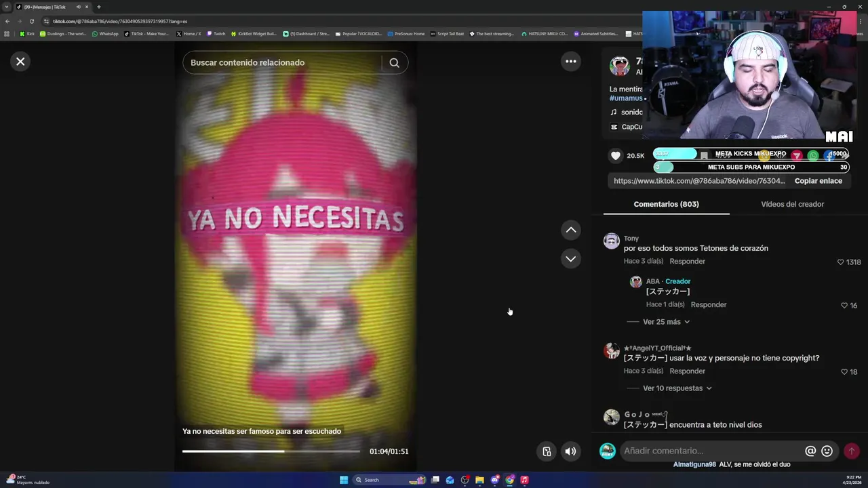
Task: Open AngelYT_Official user avatar
Action: coord(612,350)
